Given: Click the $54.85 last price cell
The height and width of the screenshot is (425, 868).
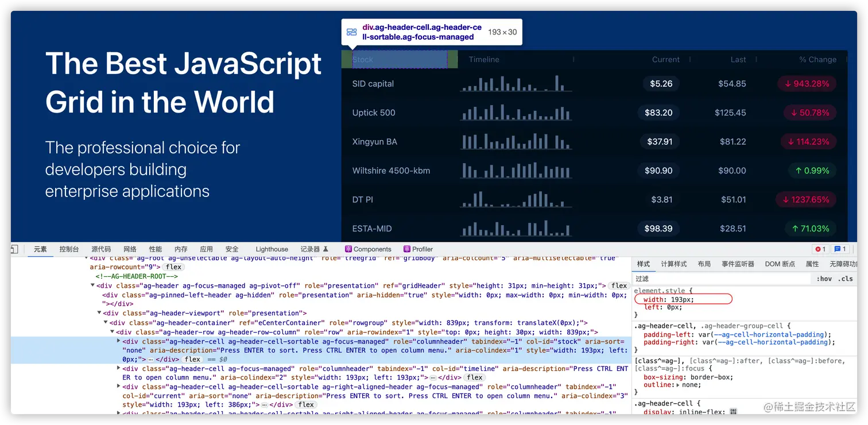Looking at the screenshot, I should tap(732, 83).
